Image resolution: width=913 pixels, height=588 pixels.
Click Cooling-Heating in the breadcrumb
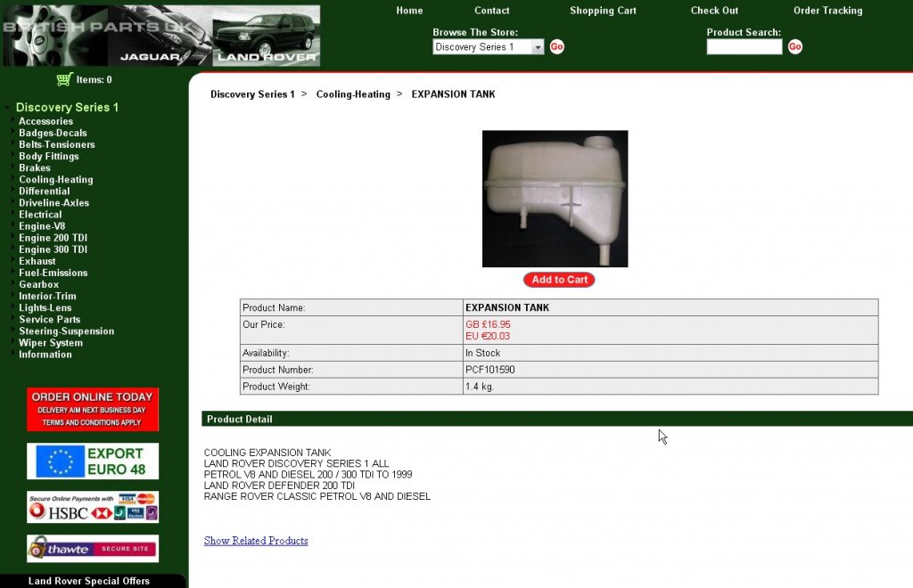[x=353, y=94]
